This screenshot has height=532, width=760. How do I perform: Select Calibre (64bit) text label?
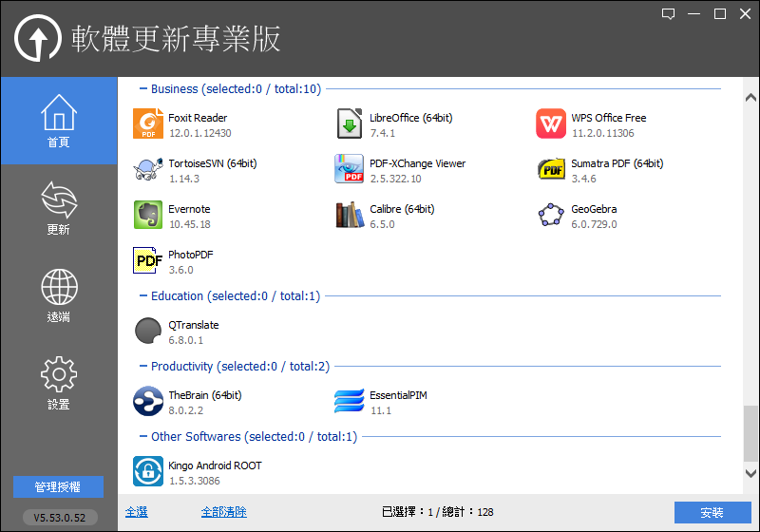click(x=402, y=209)
